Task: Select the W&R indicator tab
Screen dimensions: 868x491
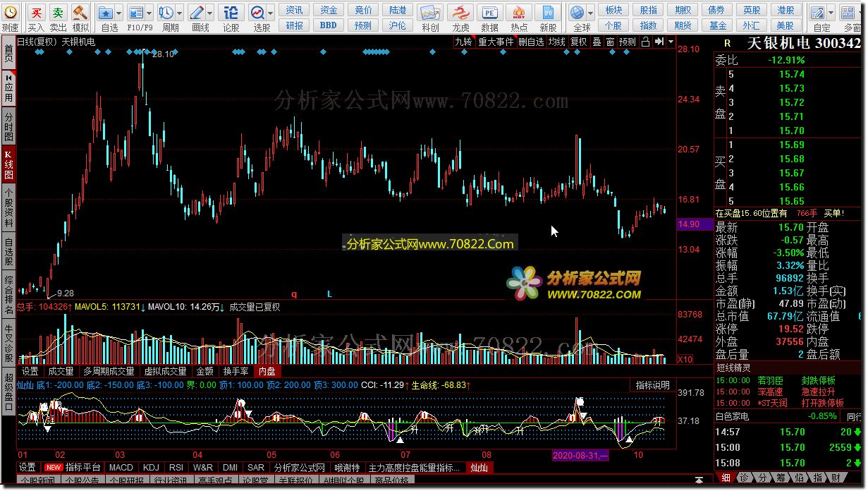Action: 202,468
